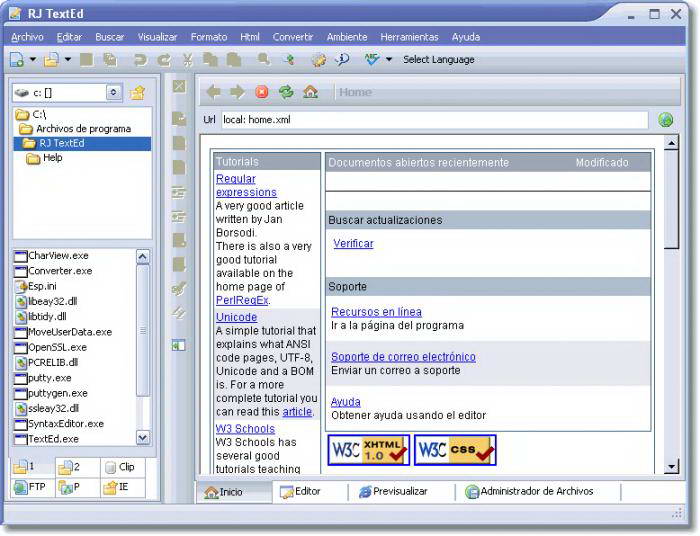Click the Find binoculars icon

263,59
